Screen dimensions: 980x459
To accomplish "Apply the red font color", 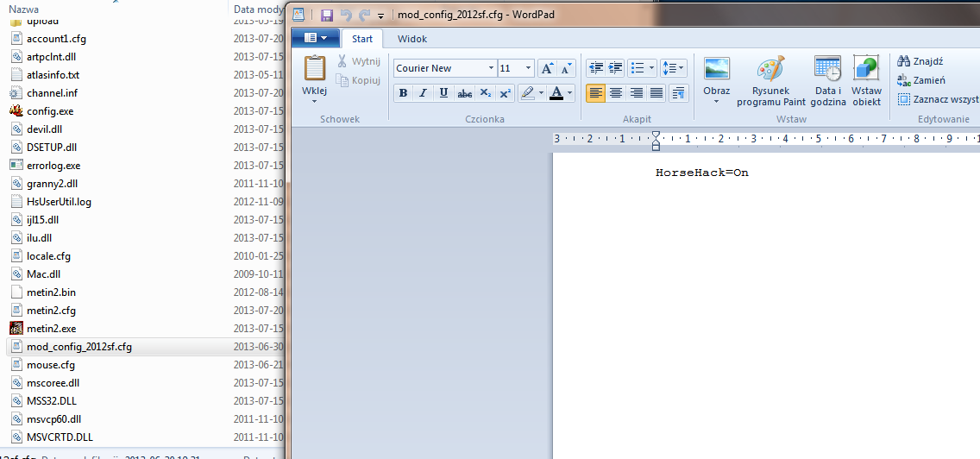I will click(x=556, y=93).
